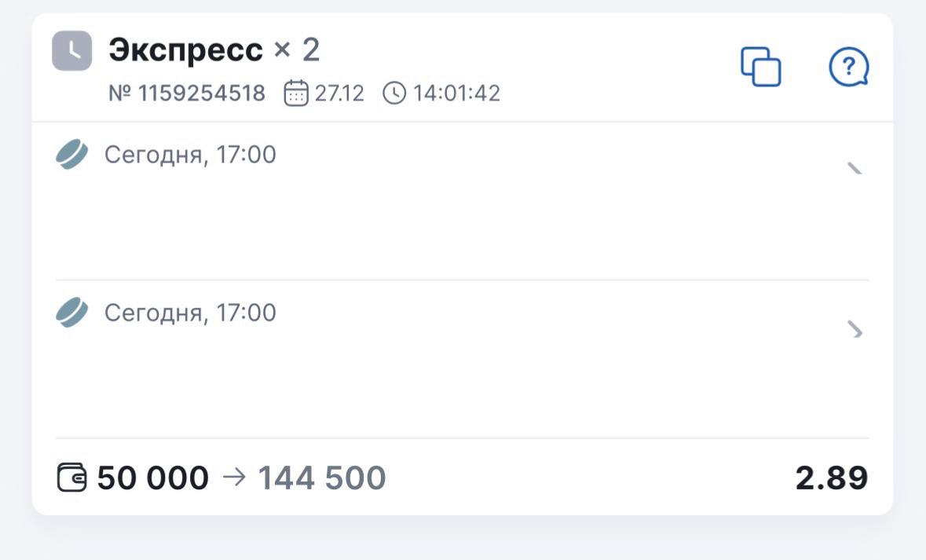Select the Экспресс × 2 bet title
The height and width of the screenshot is (560, 926).
click(214, 51)
